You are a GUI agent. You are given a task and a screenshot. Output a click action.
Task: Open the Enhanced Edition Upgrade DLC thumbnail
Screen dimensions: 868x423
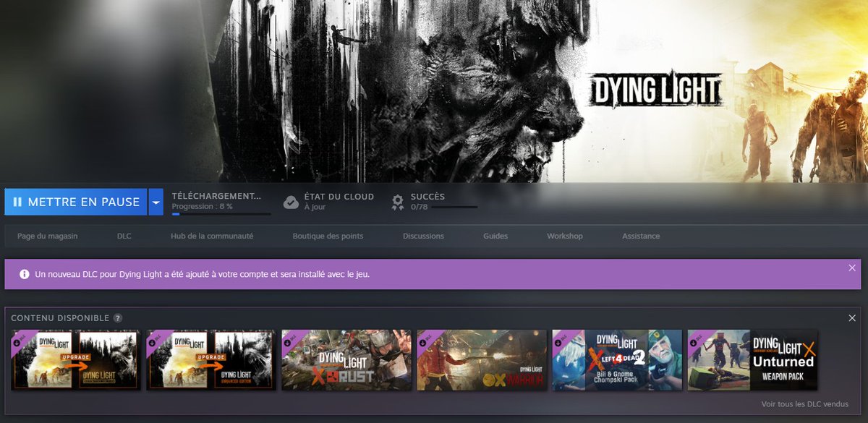click(x=210, y=360)
